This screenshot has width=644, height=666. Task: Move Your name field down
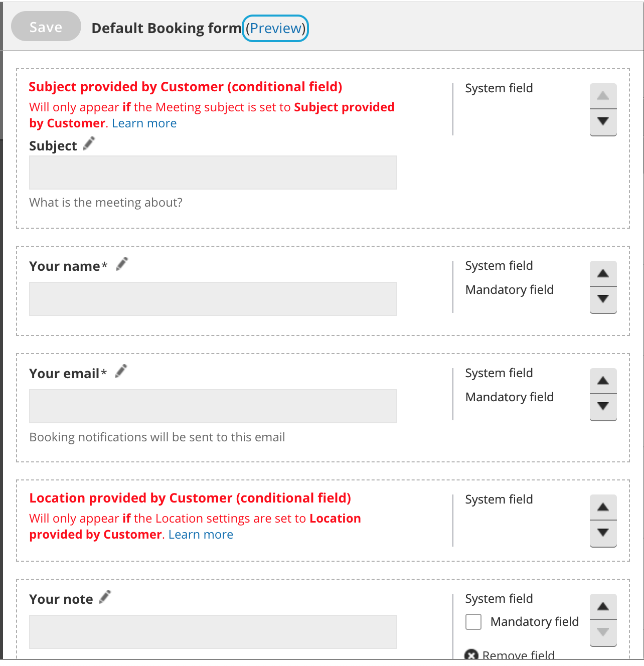[x=603, y=299]
